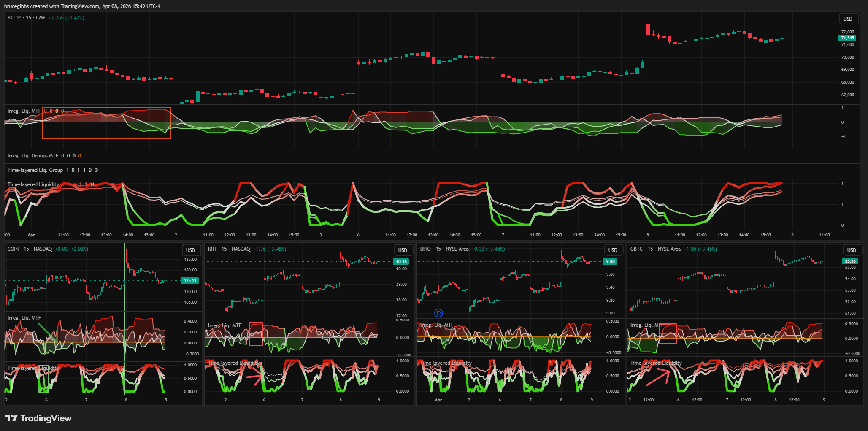
Task: Click the TradingView logo at bottom left
Action: [38, 418]
